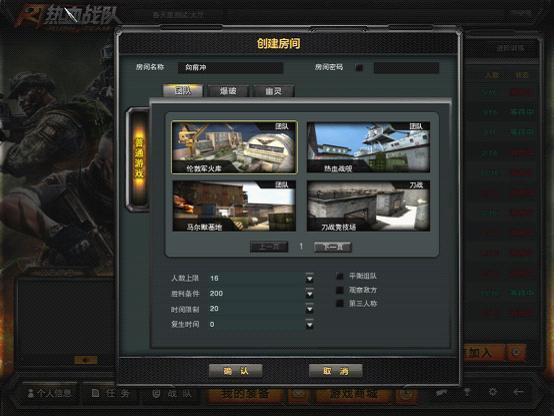
Task: Click the 房间名称 room name field
Action: (230, 68)
